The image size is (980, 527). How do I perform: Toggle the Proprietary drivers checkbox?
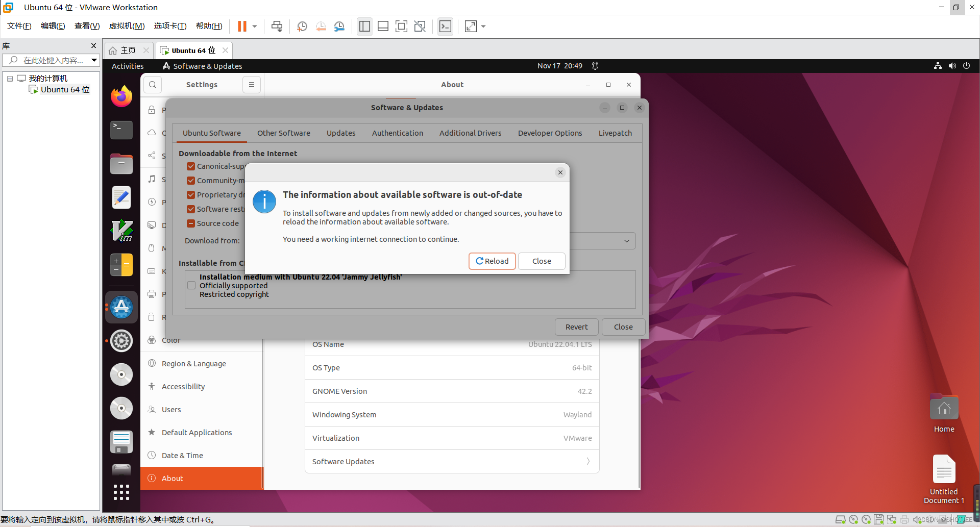(x=191, y=195)
